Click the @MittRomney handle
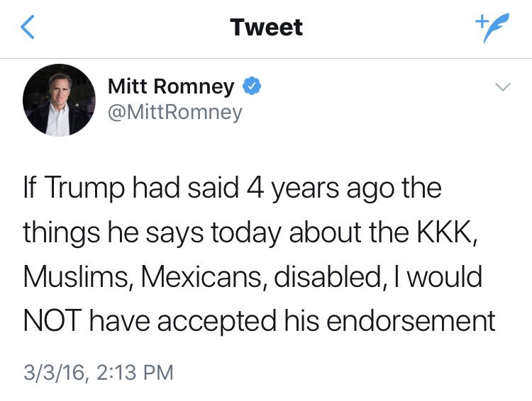Image resolution: width=532 pixels, height=401 pixels. (174, 112)
